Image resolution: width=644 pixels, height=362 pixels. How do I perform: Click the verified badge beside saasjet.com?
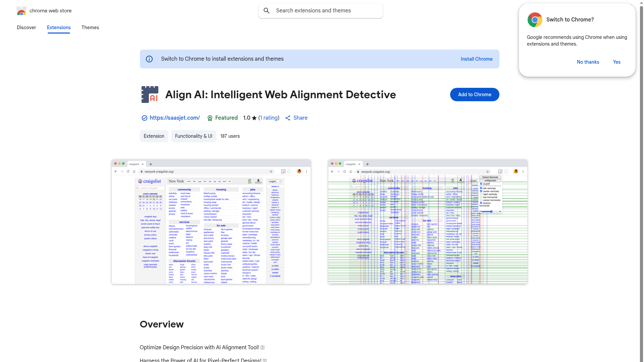click(144, 118)
